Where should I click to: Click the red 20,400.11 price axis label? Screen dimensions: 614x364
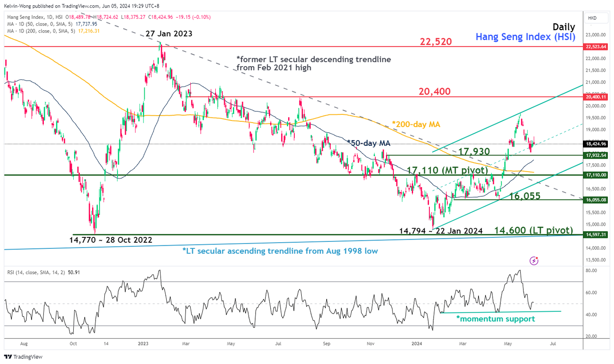click(598, 96)
